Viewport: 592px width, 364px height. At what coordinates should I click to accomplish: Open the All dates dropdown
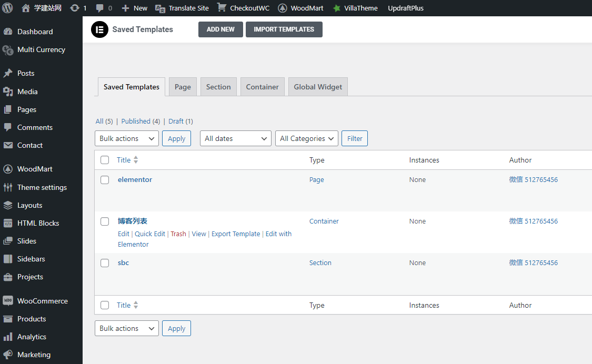point(235,138)
